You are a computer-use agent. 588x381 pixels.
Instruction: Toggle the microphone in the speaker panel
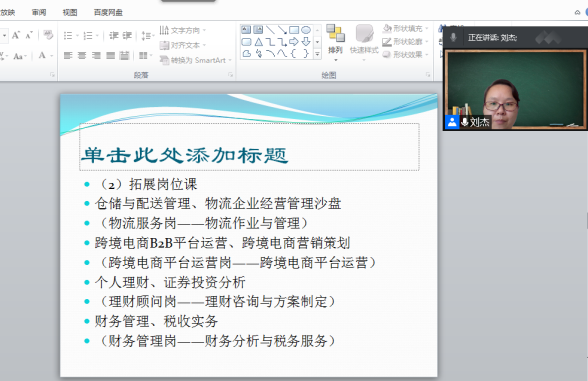pyautogui.click(x=453, y=37)
